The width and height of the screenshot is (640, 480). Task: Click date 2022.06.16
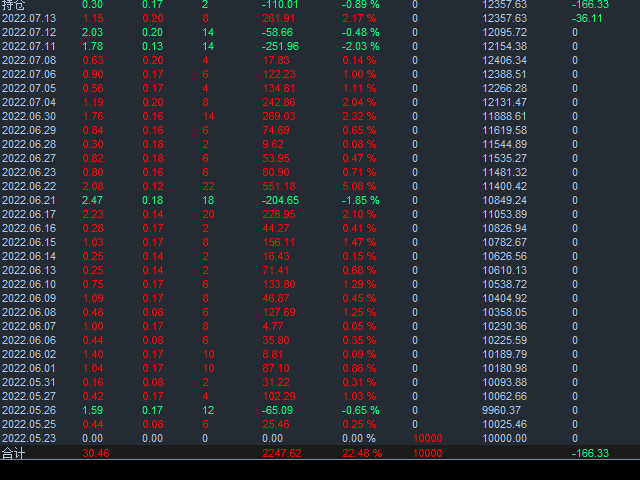click(29, 228)
